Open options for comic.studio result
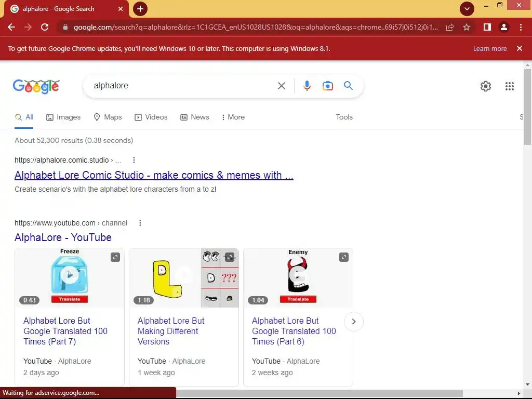 (x=134, y=160)
